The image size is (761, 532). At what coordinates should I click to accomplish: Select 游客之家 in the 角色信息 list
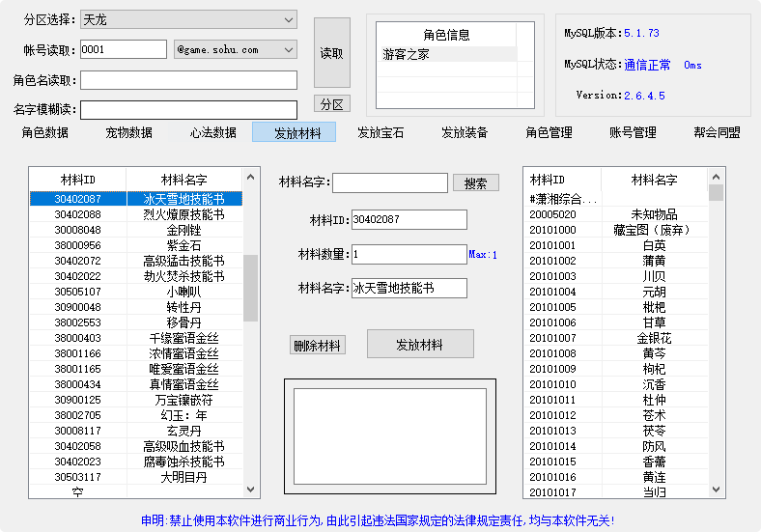(x=406, y=55)
